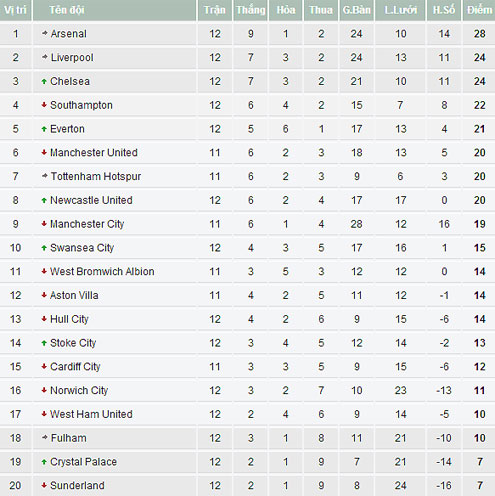
Task: Click the gray arrow beside Tottenham Hotspur
Action: pyautogui.click(x=45, y=176)
